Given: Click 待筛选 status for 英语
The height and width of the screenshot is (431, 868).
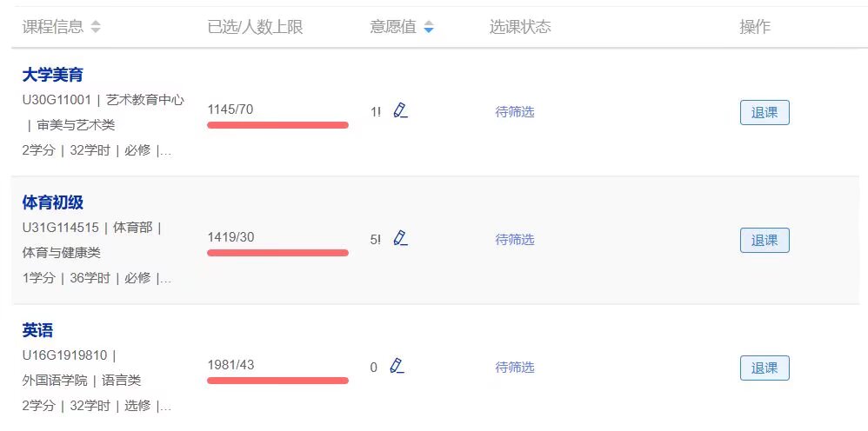Looking at the screenshot, I should (x=515, y=368).
